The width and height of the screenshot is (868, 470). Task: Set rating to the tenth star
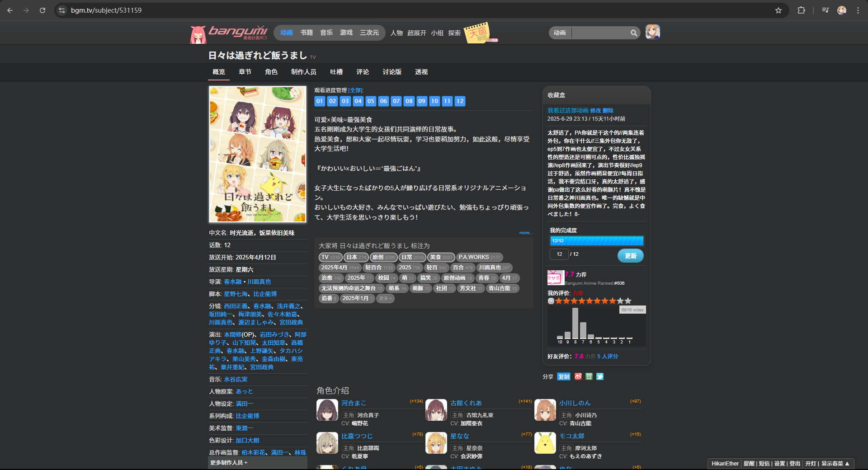627,301
